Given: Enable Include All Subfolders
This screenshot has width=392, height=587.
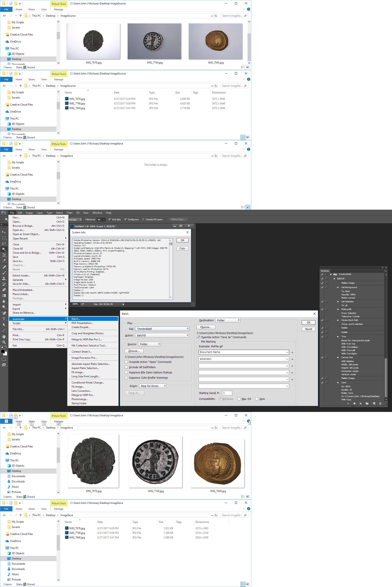Looking at the screenshot, I should point(126,367).
